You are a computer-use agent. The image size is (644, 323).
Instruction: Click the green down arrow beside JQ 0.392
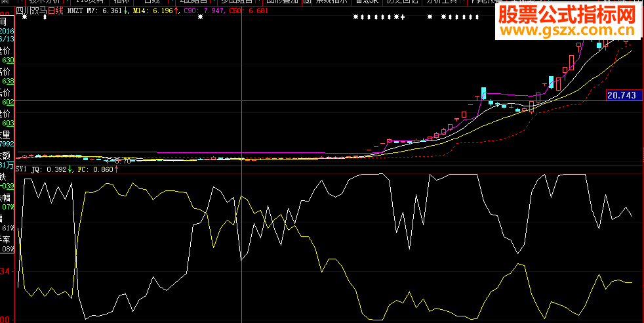[70, 169]
